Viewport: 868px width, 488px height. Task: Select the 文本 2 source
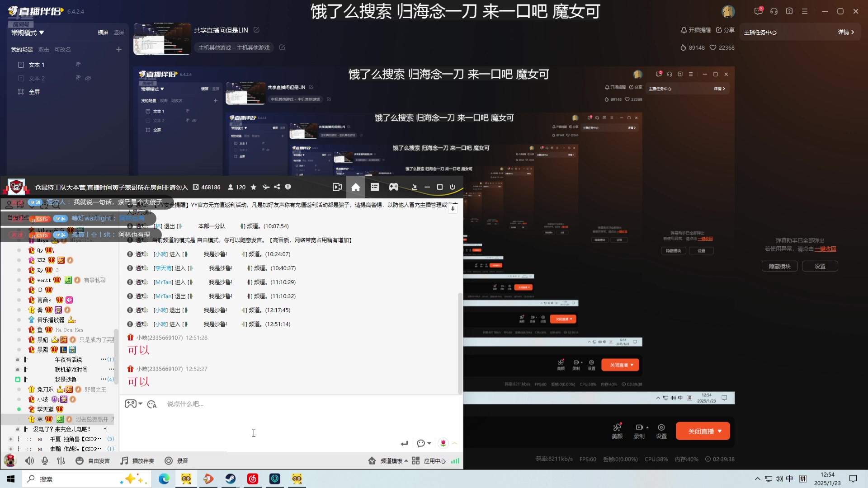tap(36, 78)
